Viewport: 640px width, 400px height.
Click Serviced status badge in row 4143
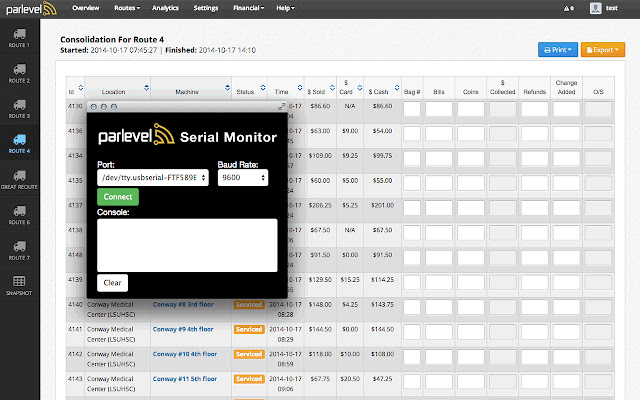point(249,379)
